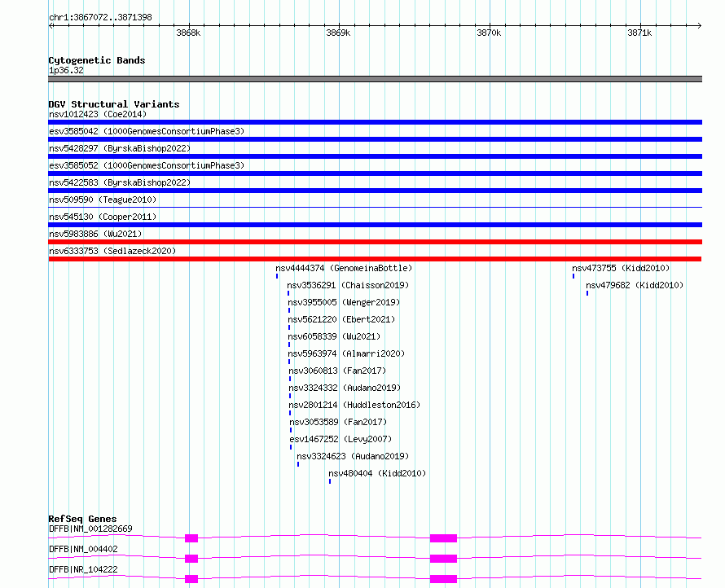Image resolution: width=725 pixels, height=588 pixels.
Task: Click the blue marker under nsv479682
Action: pyautogui.click(x=587, y=293)
